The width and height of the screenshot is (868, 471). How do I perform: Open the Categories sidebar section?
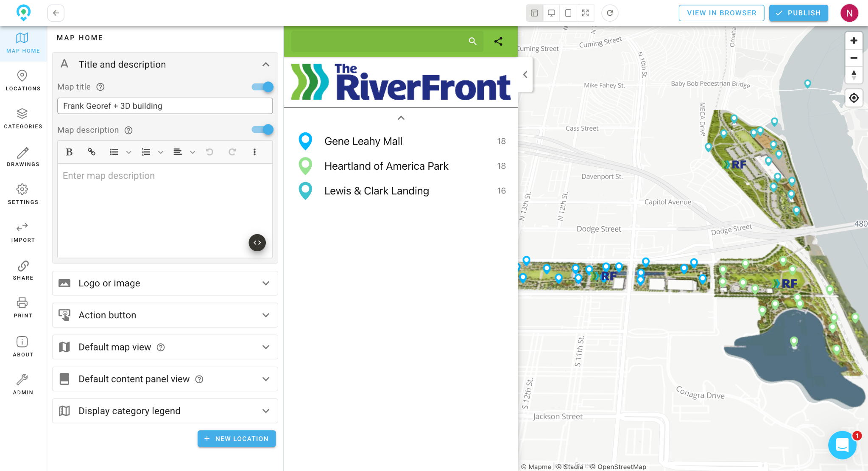tap(23, 119)
